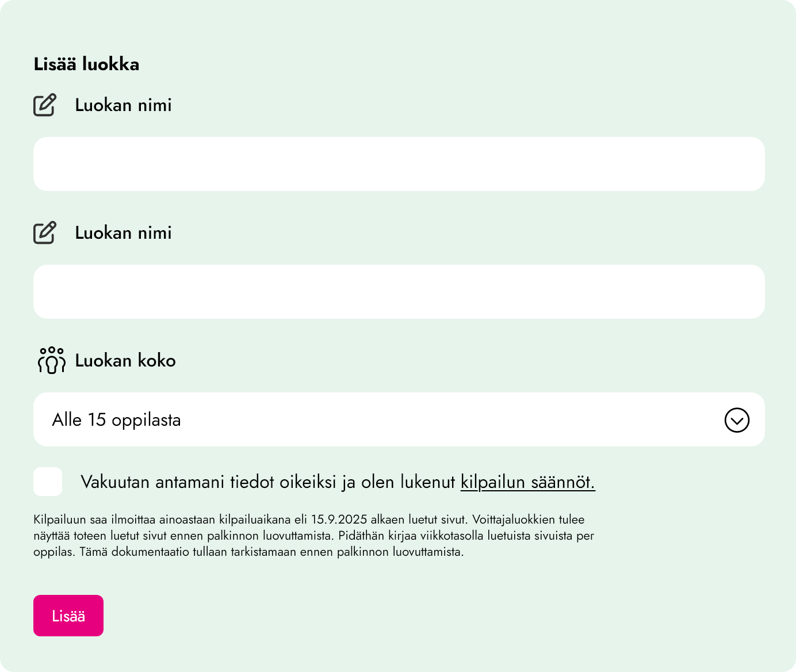The image size is (796, 672).
Task: Tick the Vakuutan antamani tiedot oikeiksi checkbox
Action: pyautogui.click(x=48, y=482)
